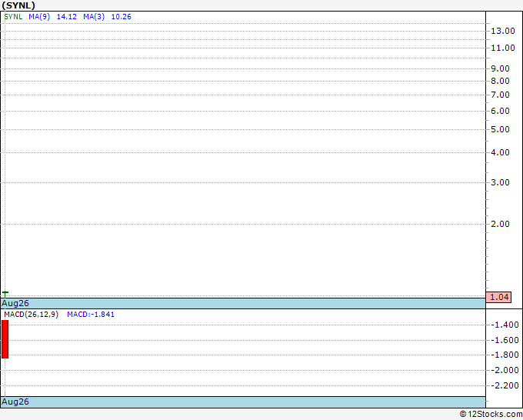Viewport: 523px width, 420px height.
Task: Click the MACD:-1.841 value readout
Action: (x=91, y=315)
